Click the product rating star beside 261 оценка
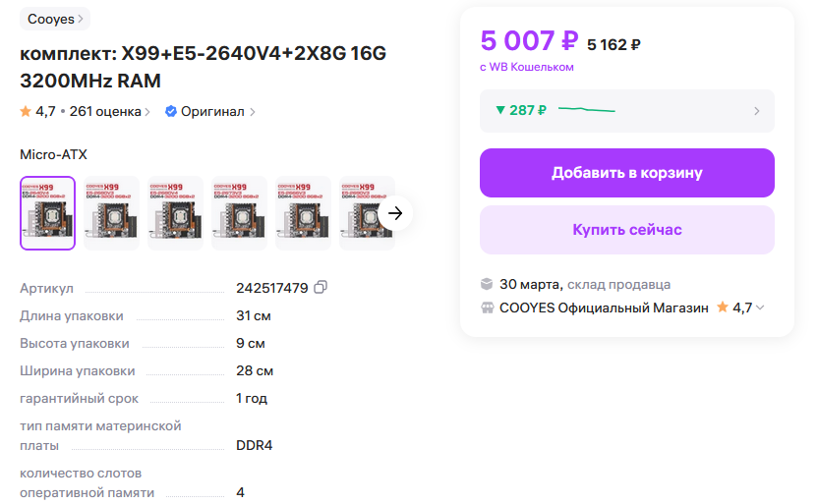This screenshot has height=504, width=818. (26, 111)
